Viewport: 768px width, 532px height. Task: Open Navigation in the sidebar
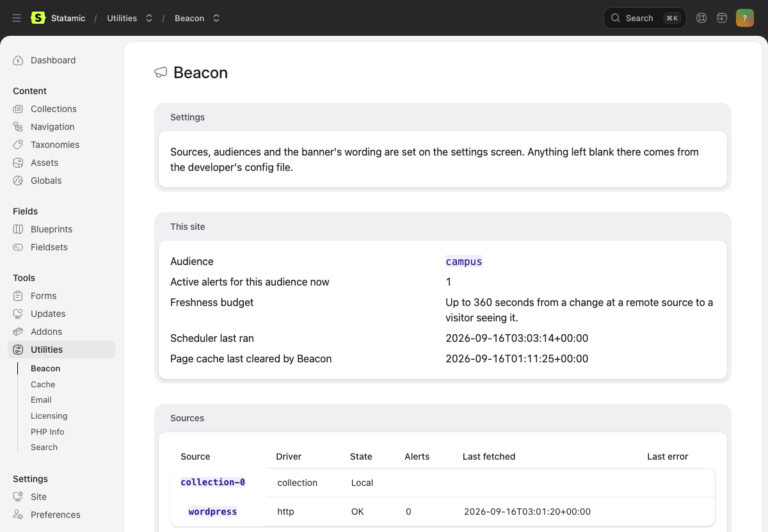(52, 127)
